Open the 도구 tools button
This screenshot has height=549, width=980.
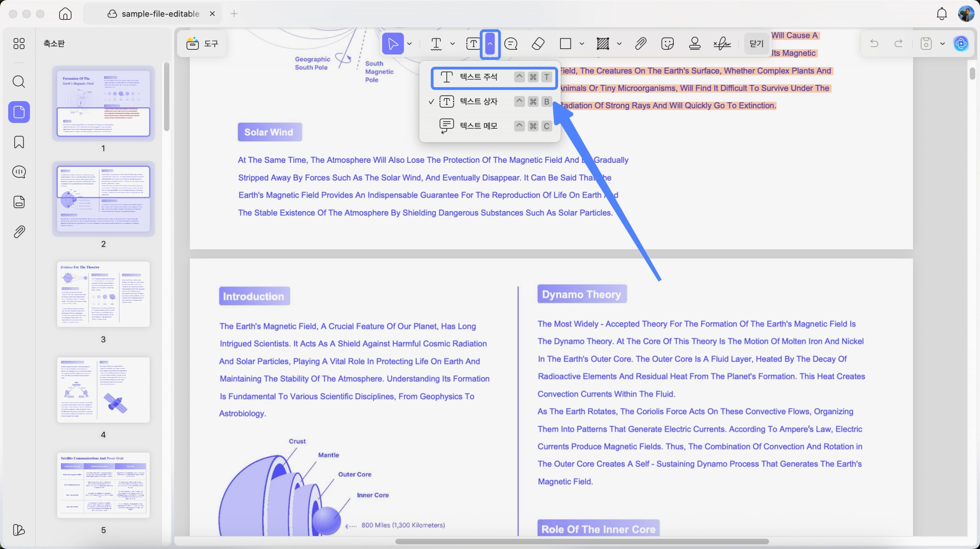tap(202, 44)
